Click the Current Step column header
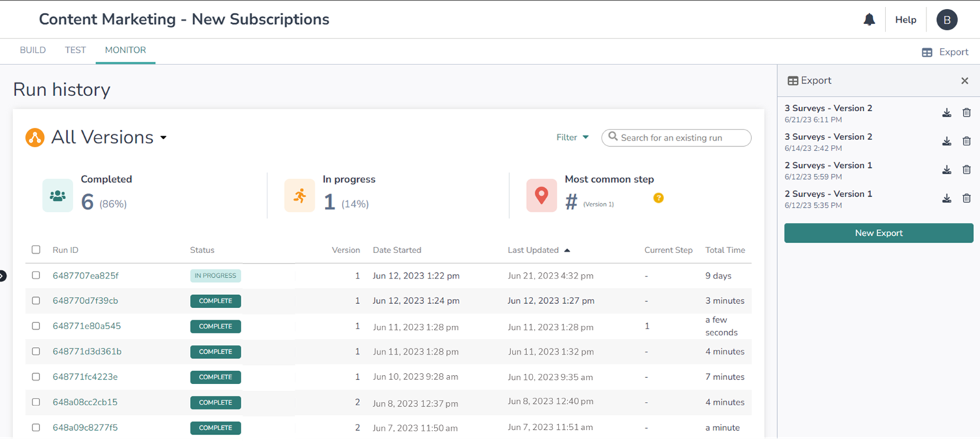Image resolution: width=980 pixels, height=441 pixels. click(x=668, y=250)
